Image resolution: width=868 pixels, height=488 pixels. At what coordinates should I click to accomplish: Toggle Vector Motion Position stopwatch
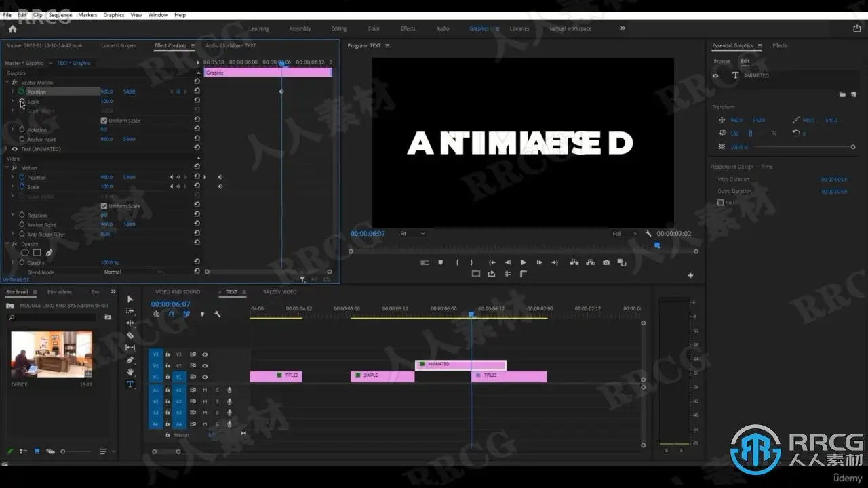(x=22, y=91)
